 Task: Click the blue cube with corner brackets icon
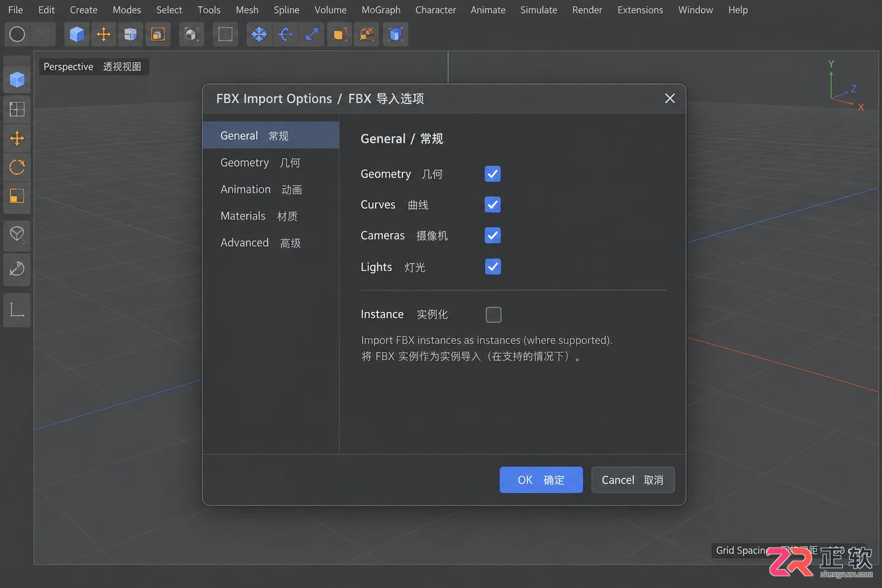396,34
